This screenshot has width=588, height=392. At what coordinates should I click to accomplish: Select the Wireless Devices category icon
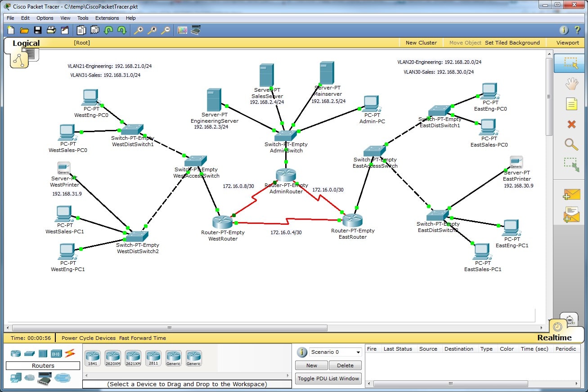click(x=56, y=353)
